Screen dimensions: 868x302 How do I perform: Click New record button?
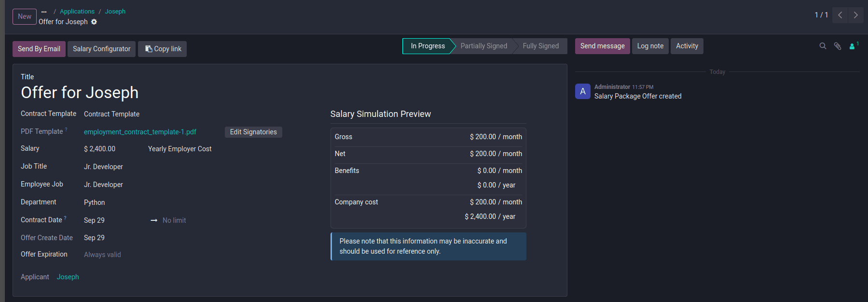click(x=25, y=16)
